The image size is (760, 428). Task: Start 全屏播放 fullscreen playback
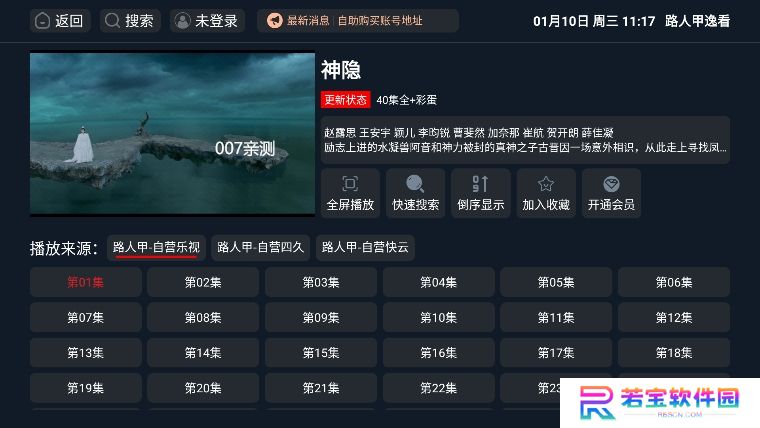pyautogui.click(x=350, y=193)
